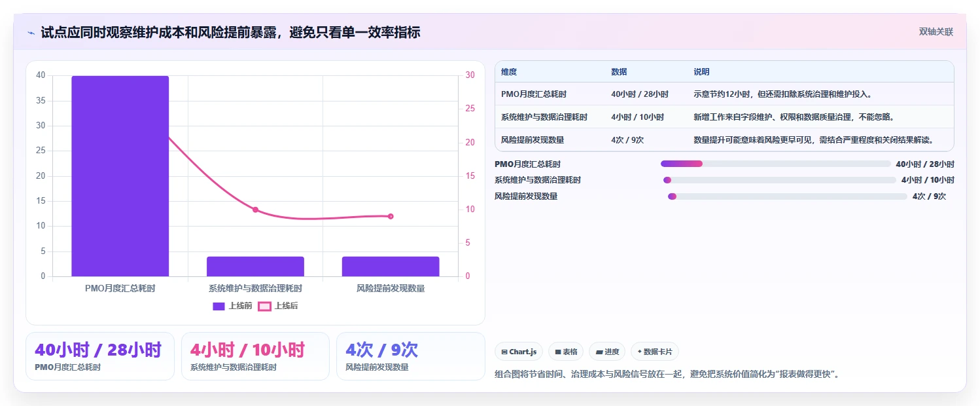Click table cell 40小时 / 28小时
The image size is (980, 406).
pos(640,94)
